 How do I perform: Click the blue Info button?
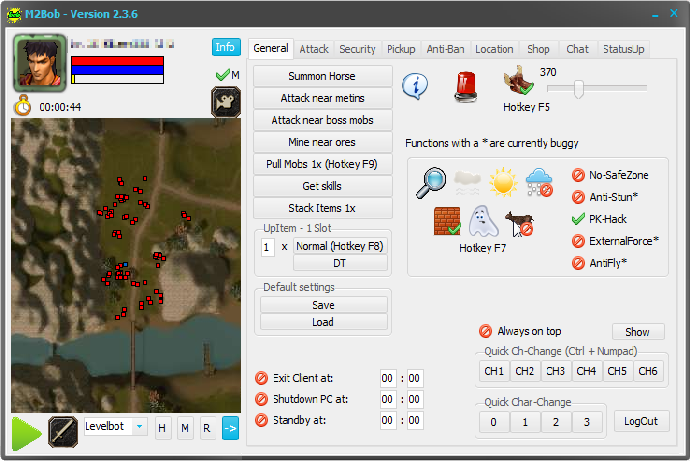click(226, 47)
